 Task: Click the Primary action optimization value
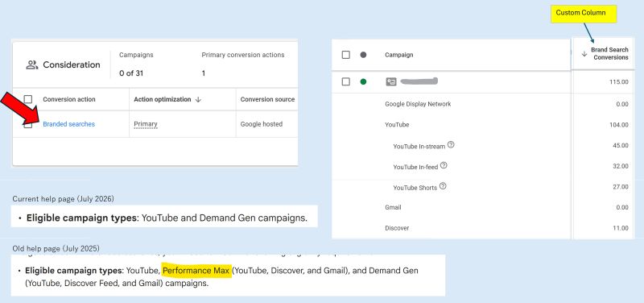tap(146, 124)
